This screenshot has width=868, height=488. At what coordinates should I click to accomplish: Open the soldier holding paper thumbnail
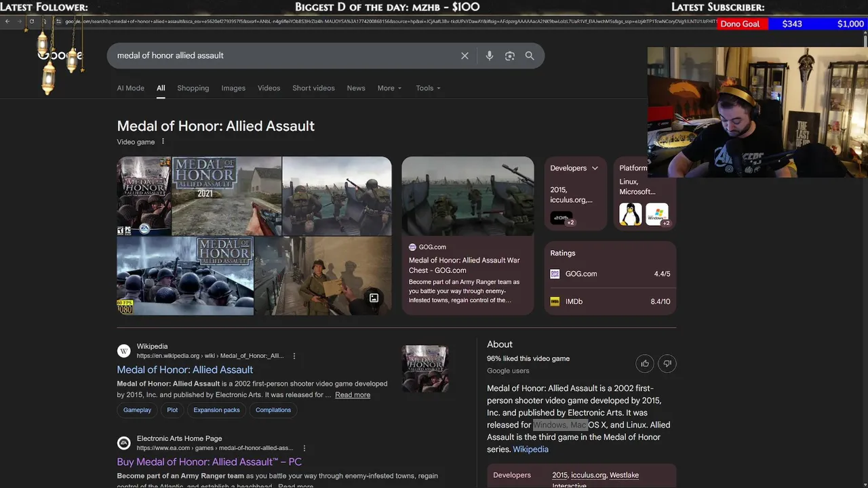coord(323,276)
